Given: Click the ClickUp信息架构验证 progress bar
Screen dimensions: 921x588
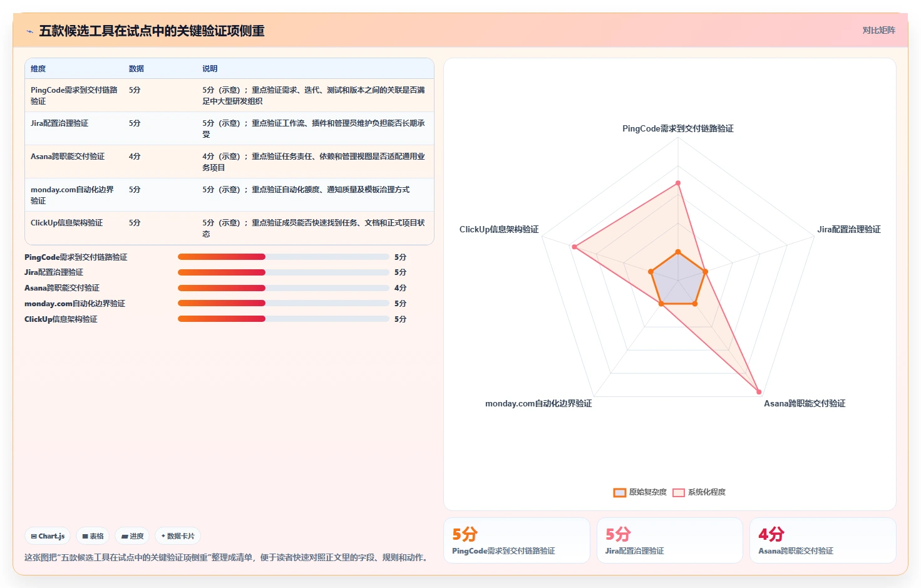Looking at the screenshot, I should (284, 319).
